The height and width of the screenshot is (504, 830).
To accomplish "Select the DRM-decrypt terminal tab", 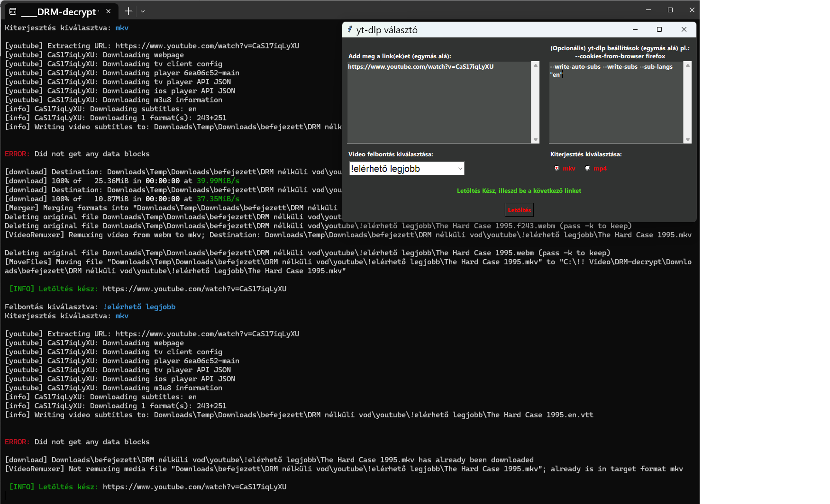I will 61,11.
